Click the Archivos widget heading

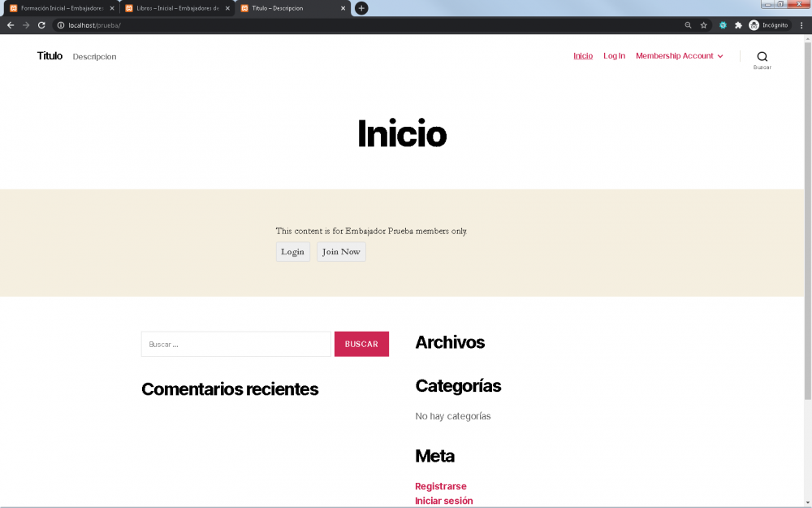(450, 342)
